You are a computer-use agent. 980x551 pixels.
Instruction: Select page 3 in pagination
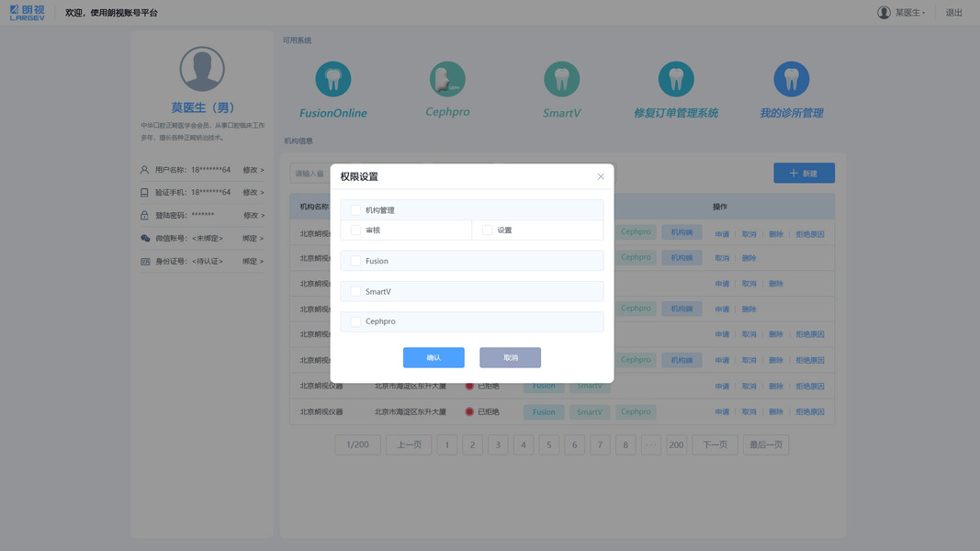[x=498, y=444]
